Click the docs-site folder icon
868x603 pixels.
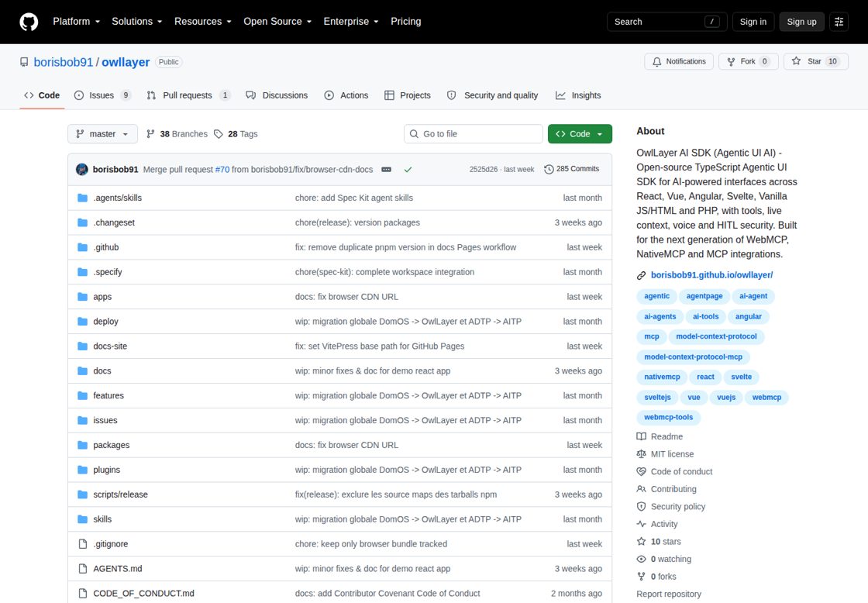coord(82,346)
